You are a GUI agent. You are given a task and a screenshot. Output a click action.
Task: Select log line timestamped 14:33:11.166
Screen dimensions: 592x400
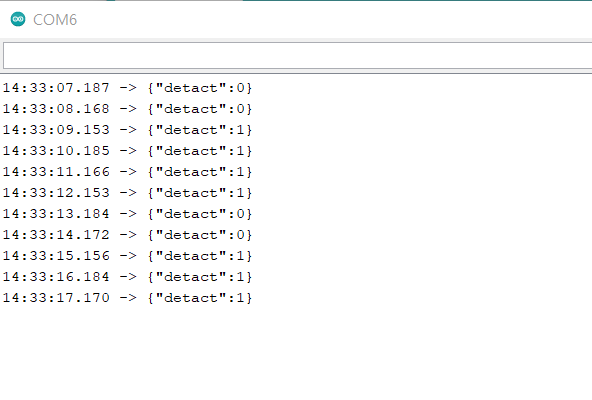coord(127,172)
